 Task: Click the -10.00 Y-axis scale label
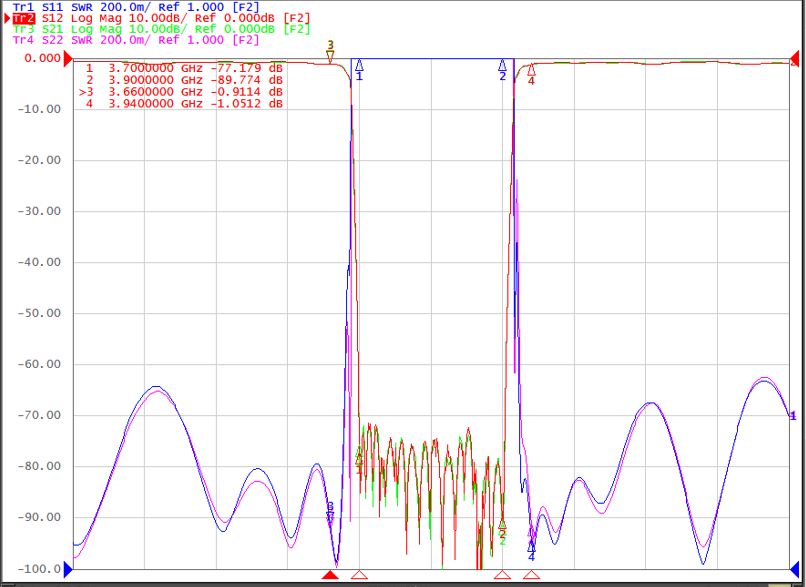click(x=39, y=109)
